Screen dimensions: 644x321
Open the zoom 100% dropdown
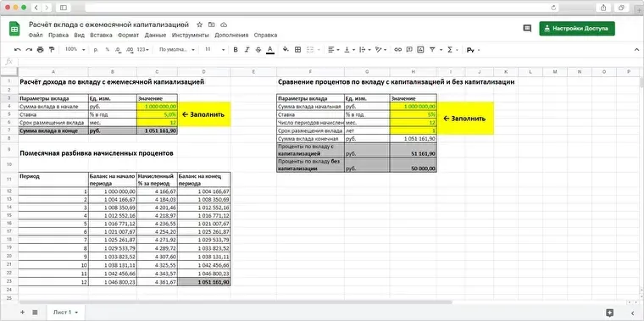(75, 50)
